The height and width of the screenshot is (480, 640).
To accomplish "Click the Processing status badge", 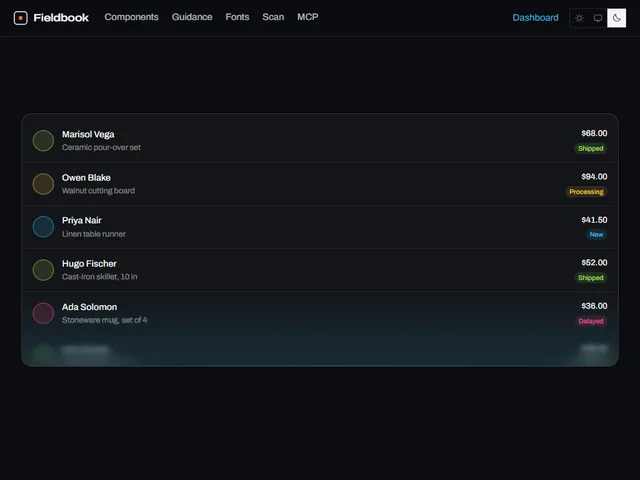I will (x=586, y=191).
